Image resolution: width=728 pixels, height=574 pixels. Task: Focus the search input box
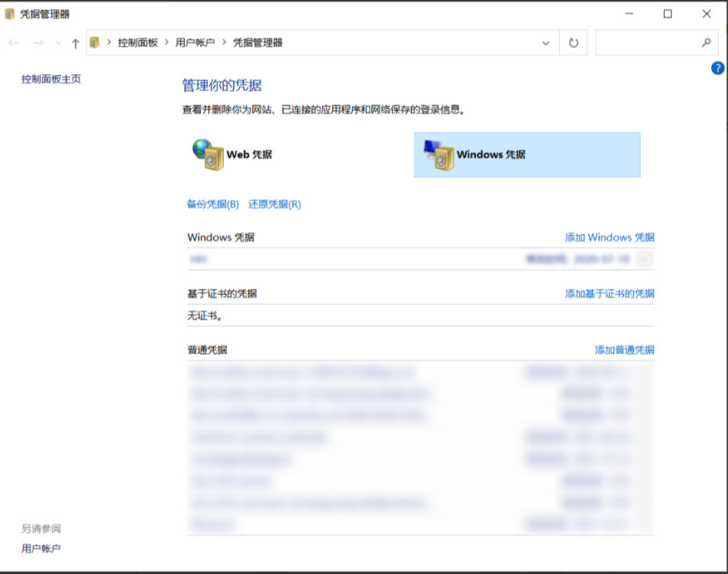(x=656, y=43)
